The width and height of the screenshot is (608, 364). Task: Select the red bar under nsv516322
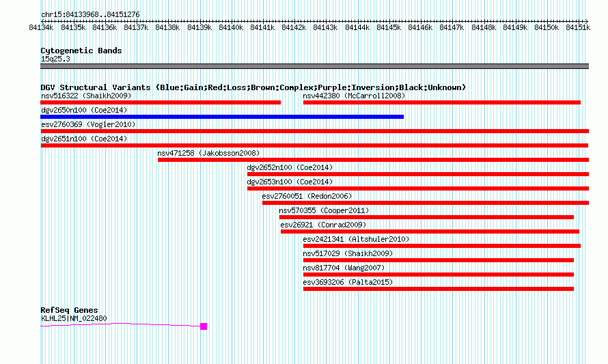point(161,102)
